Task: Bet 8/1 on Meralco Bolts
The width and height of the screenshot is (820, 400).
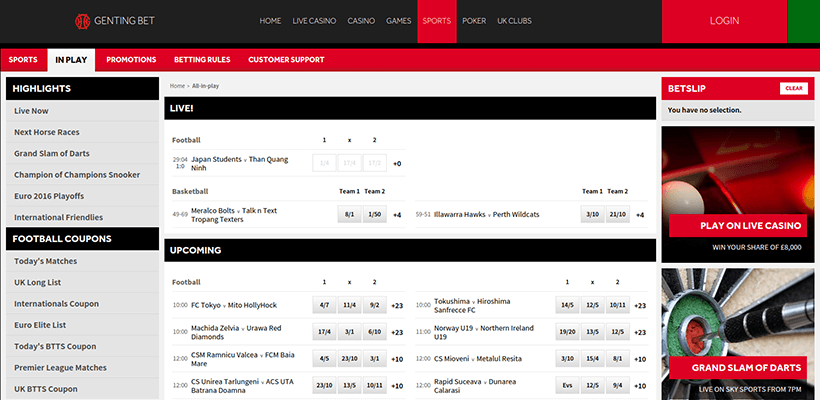Action: [x=349, y=214]
